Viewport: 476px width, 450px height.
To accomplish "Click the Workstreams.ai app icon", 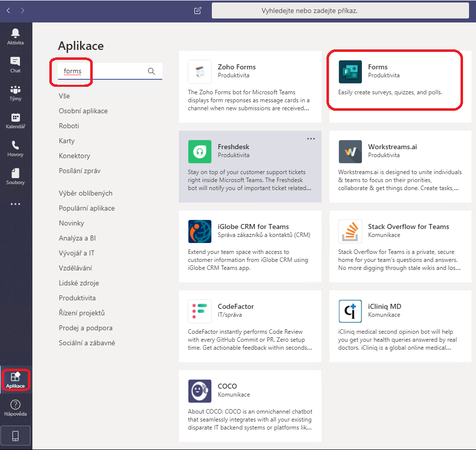I will [x=350, y=152].
